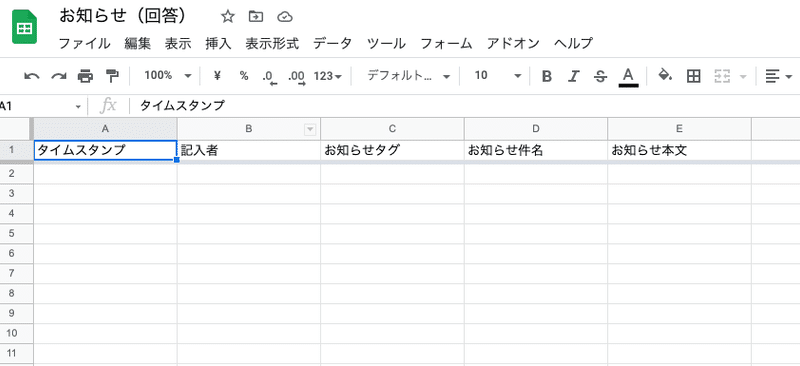
Task: Open the borders menu
Action: 693,77
